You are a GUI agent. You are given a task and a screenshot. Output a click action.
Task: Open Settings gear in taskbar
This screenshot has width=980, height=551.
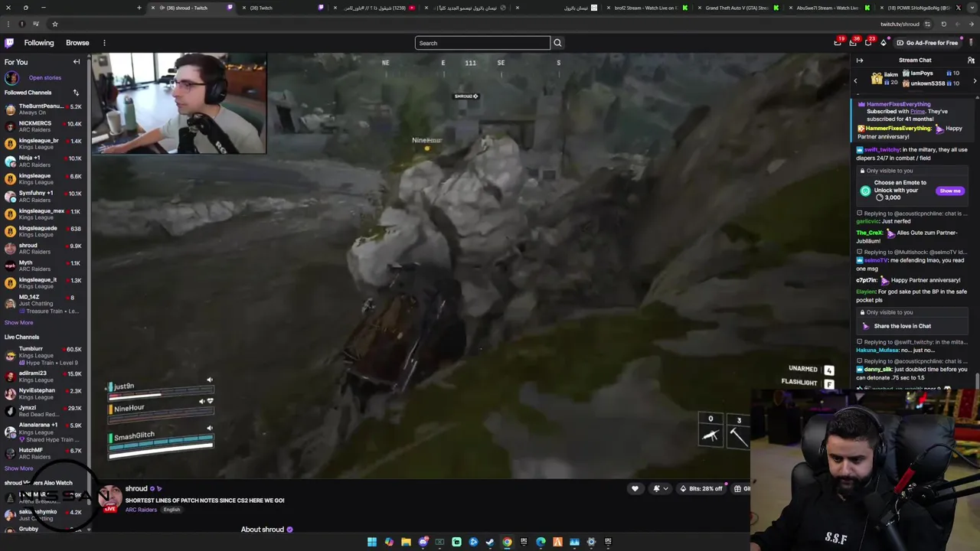coord(592,542)
